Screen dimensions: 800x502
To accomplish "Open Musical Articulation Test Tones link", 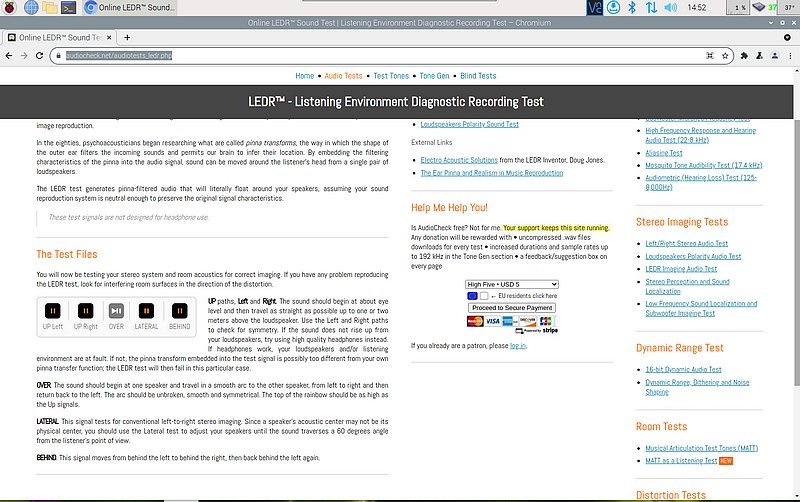I will 702,448.
